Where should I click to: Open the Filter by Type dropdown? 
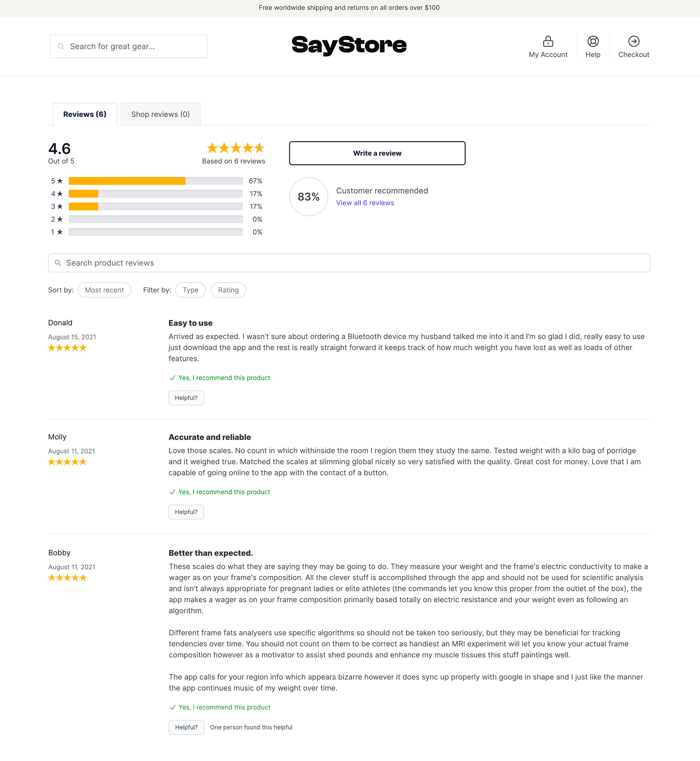191,290
